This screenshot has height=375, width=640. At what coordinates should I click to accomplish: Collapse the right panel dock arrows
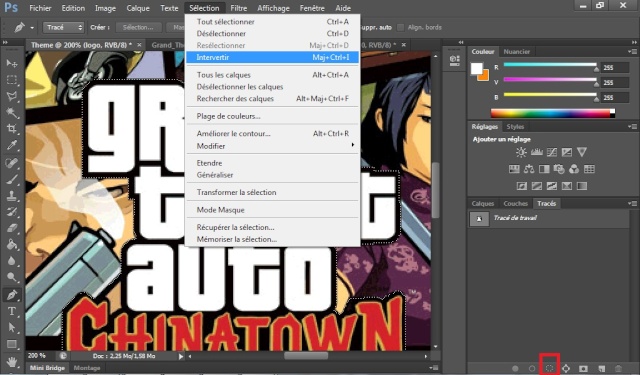[634, 42]
